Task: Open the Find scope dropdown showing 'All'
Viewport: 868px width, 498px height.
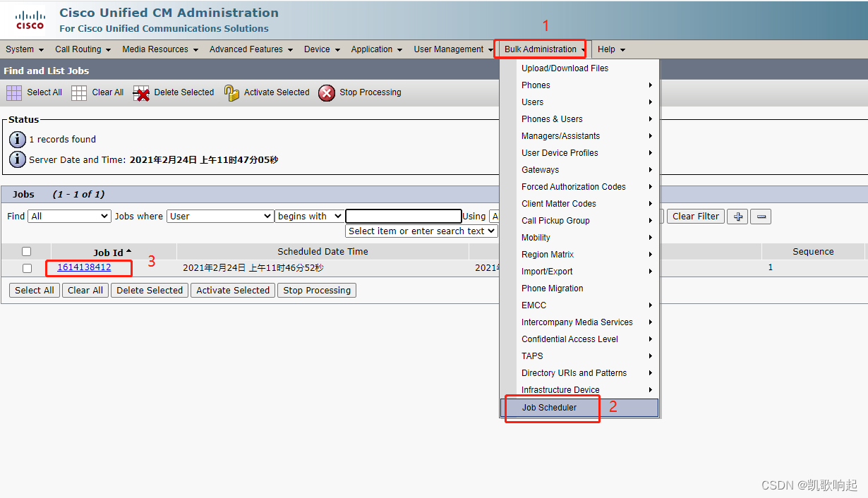Action: [x=68, y=216]
